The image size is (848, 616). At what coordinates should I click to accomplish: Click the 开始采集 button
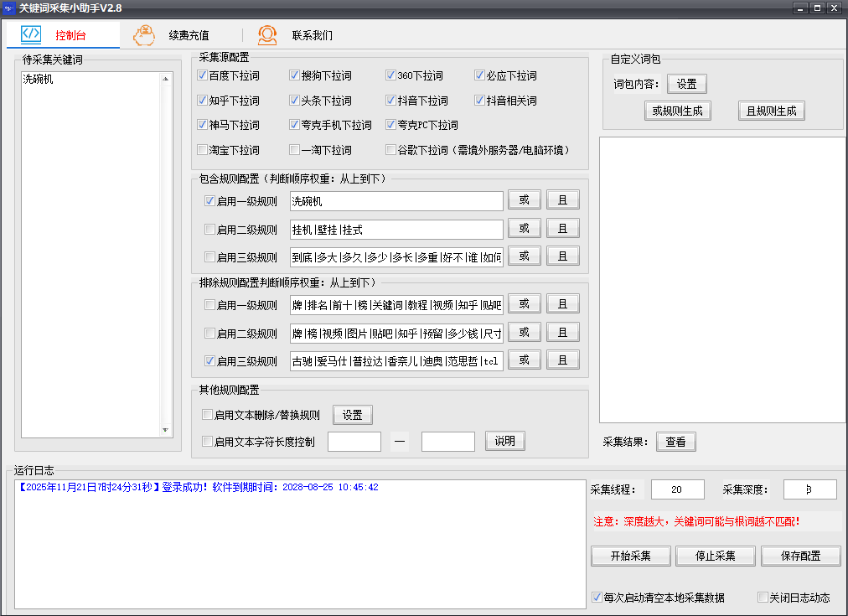(x=631, y=556)
